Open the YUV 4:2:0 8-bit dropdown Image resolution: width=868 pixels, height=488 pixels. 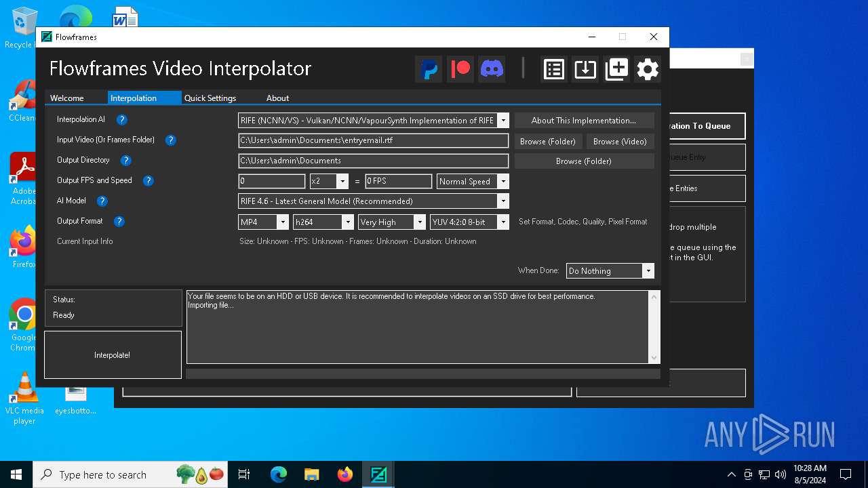tap(502, 222)
